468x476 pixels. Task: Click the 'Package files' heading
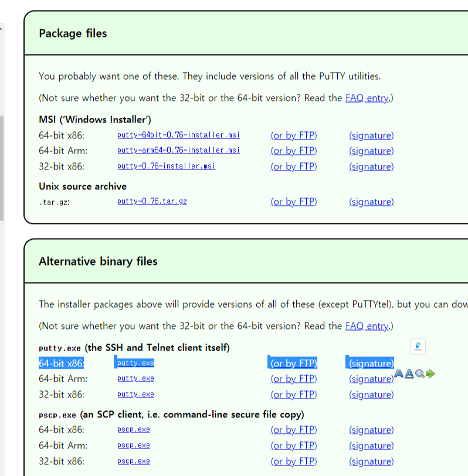[x=73, y=33]
